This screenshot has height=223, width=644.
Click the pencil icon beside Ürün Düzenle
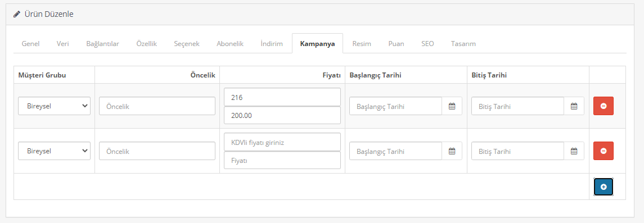[16, 15]
